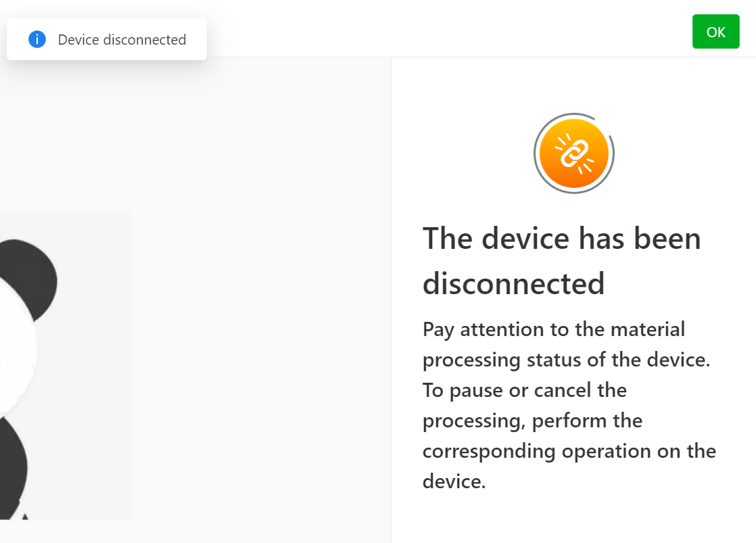This screenshot has width=756, height=543.
Task: Click the blue info icon in toast
Action: coord(37,39)
